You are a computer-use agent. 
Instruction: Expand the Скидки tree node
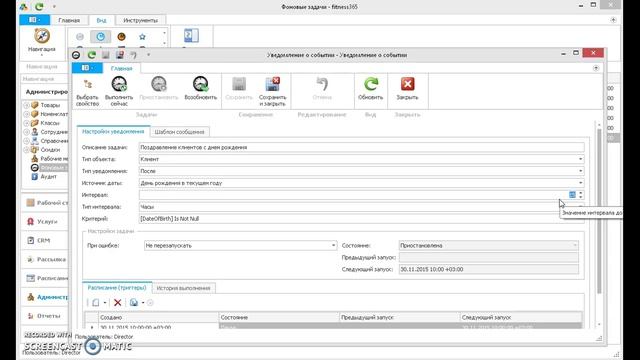pos(27,150)
